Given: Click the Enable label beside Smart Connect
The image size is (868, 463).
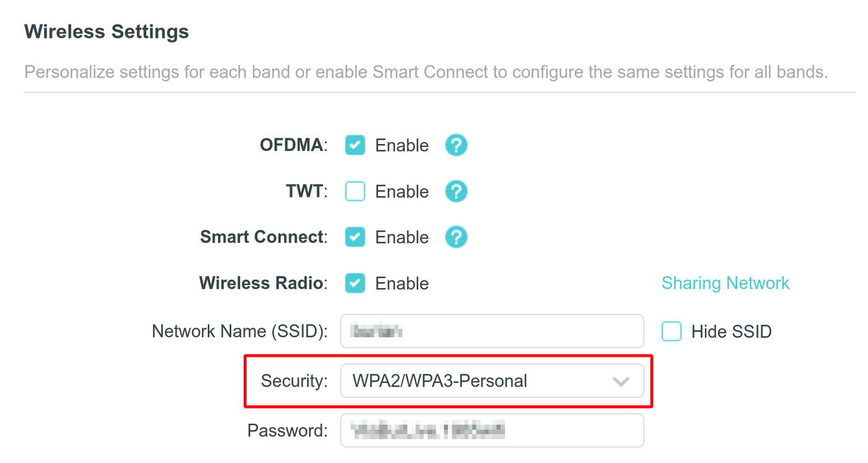Looking at the screenshot, I should [402, 237].
